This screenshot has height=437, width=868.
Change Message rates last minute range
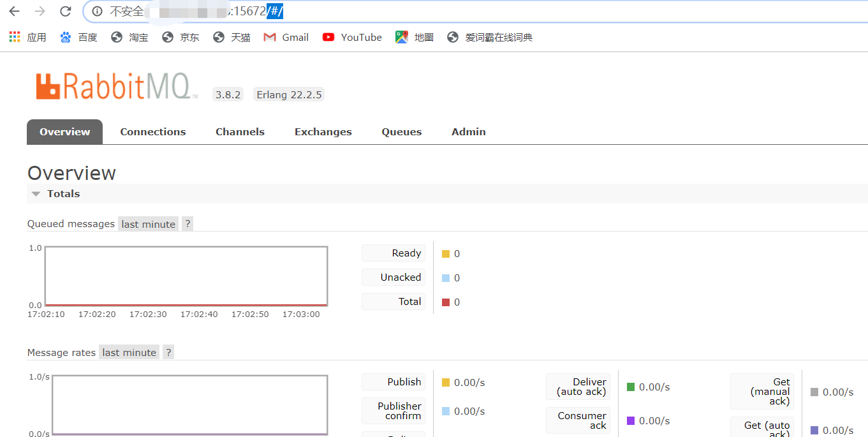(x=129, y=352)
